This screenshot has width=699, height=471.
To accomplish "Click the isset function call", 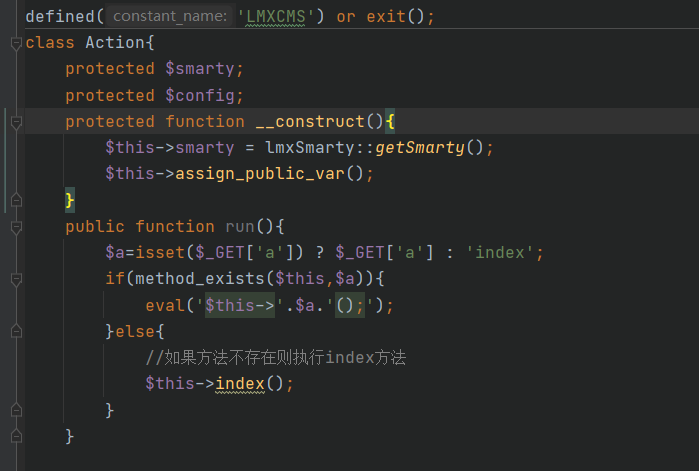I will click(x=160, y=253).
